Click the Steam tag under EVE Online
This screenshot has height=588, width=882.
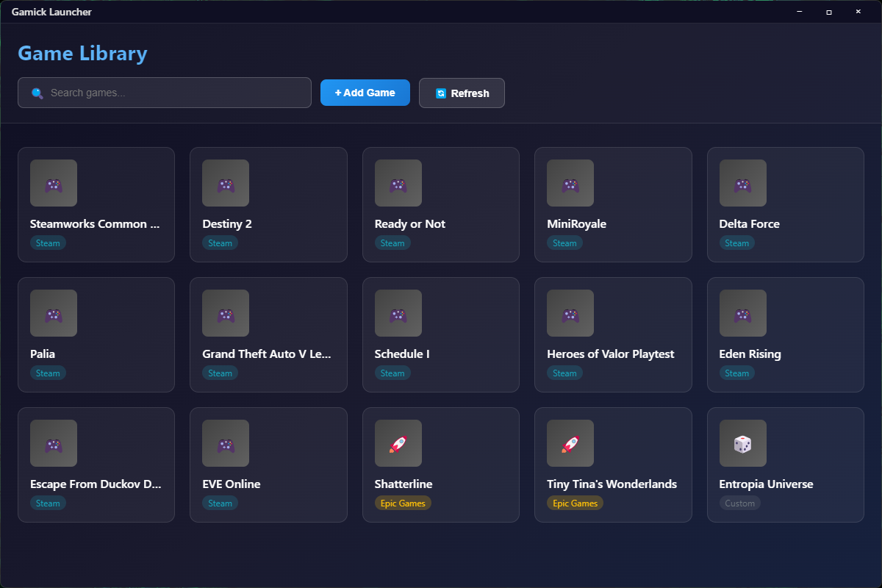coord(220,503)
